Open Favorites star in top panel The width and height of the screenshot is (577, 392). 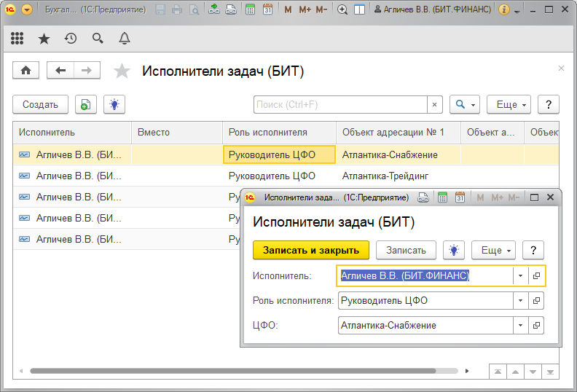(44, 39)
